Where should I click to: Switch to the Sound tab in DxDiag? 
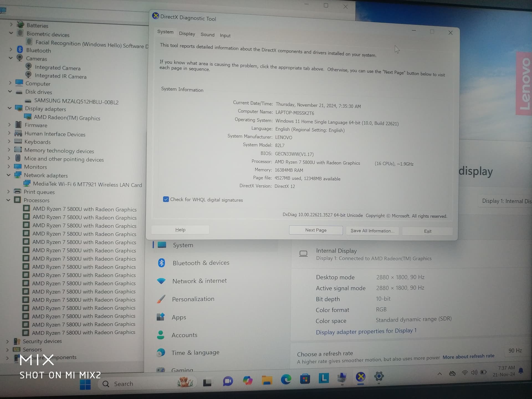pyautogui.click(x=208, y=34)
